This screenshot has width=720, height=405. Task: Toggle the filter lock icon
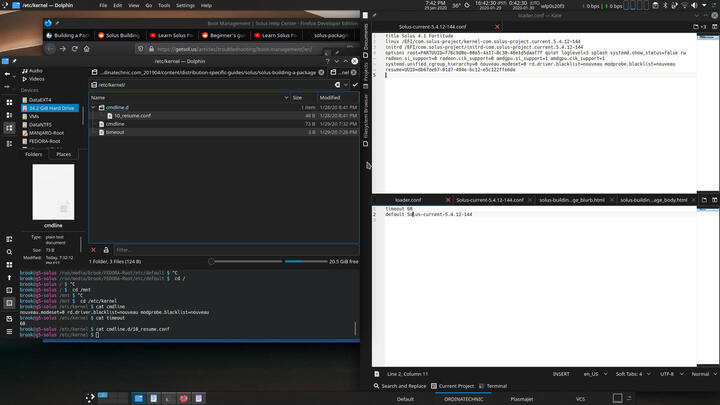(106, 250)
